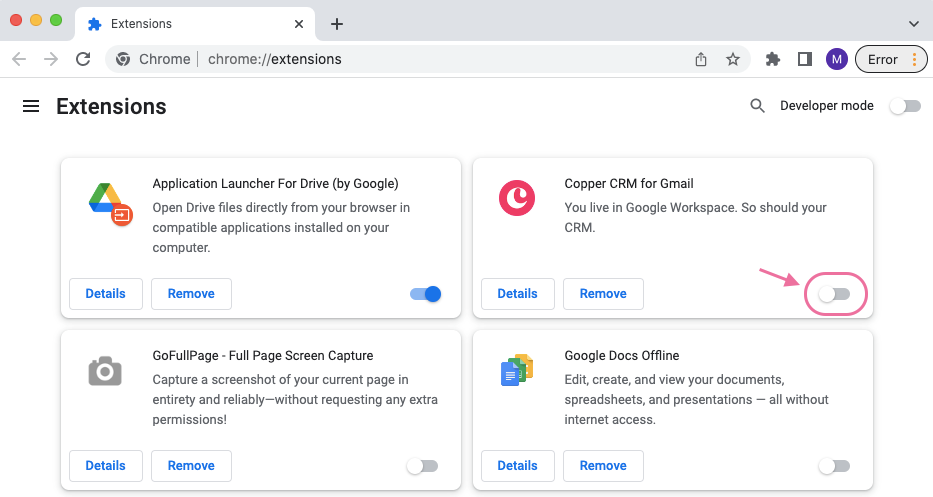Viewport: 933px width, 497px height.
Task: Disable Application Launcher For Drive toggle
Action: tap(425, 294)
